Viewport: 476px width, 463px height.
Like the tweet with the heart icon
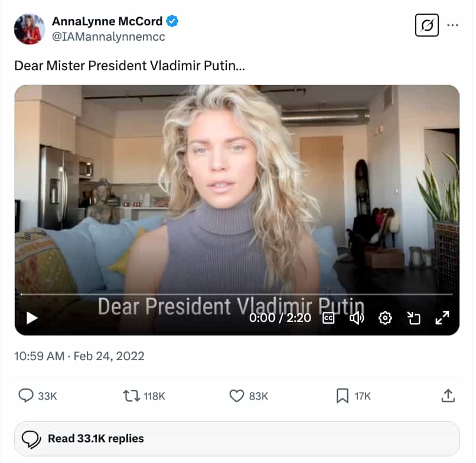pyautogui.click(x=237, y=396)
